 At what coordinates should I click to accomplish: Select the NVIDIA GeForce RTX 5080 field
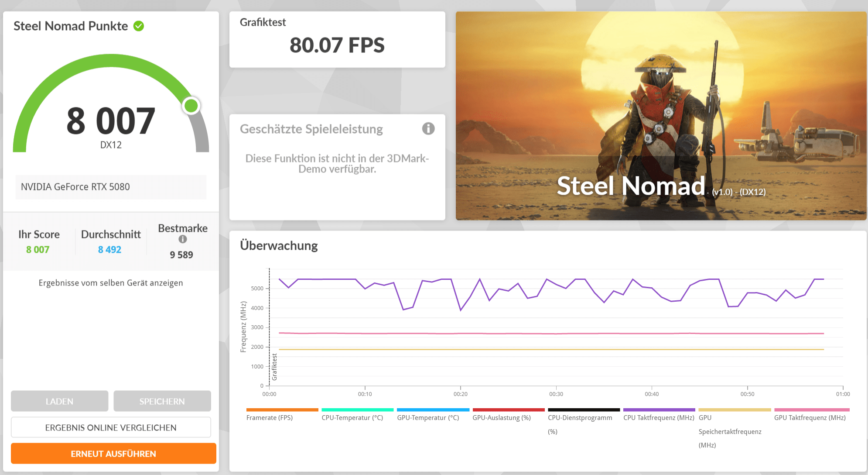[x=111, y=187]
